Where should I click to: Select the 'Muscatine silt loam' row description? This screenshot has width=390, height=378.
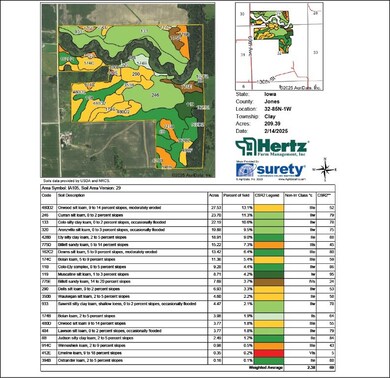point(93,274)
